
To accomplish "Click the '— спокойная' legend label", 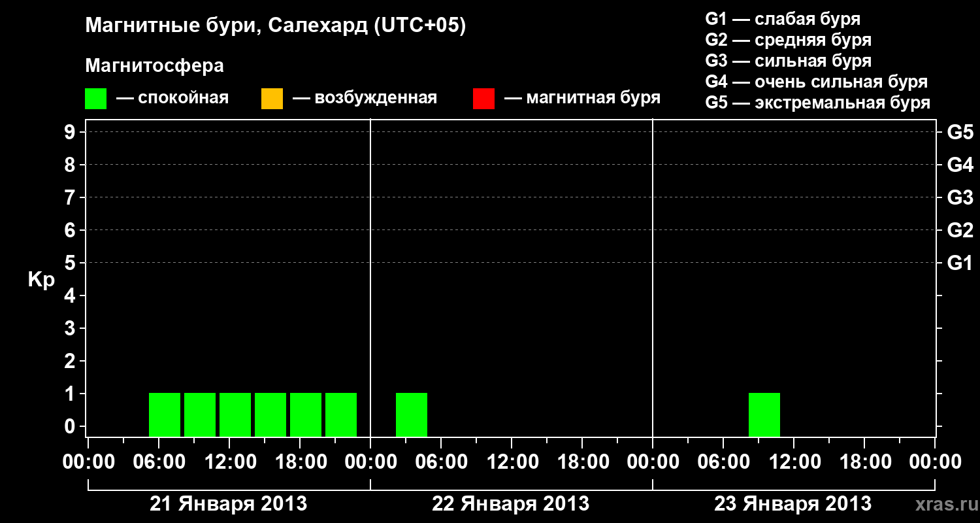I will (x=172, y=99).
